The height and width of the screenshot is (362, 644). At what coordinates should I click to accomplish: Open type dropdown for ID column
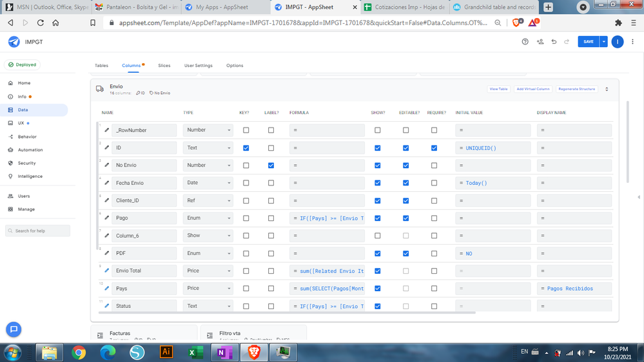click(x=208, y=148)
